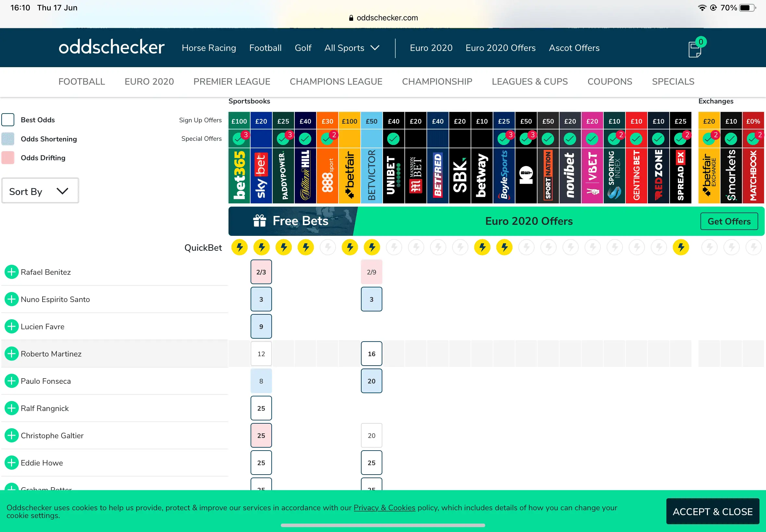Click the Betfair sportsbook logo
766x532 pixels.
point(350,175)
